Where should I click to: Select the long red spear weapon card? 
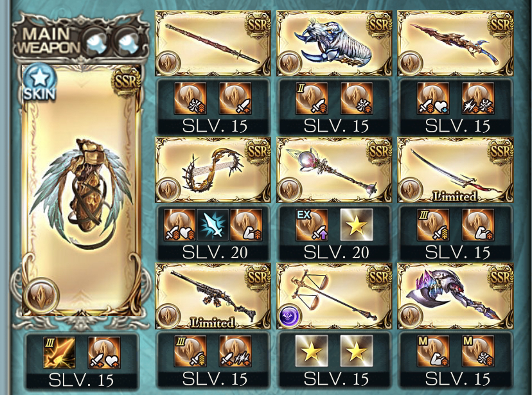213,43
